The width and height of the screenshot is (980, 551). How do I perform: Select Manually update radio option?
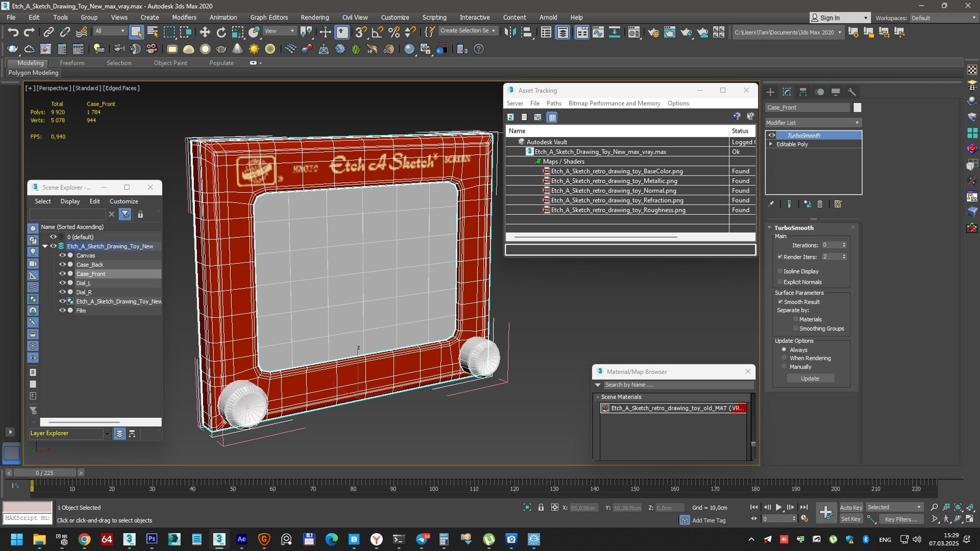point(784,367)
